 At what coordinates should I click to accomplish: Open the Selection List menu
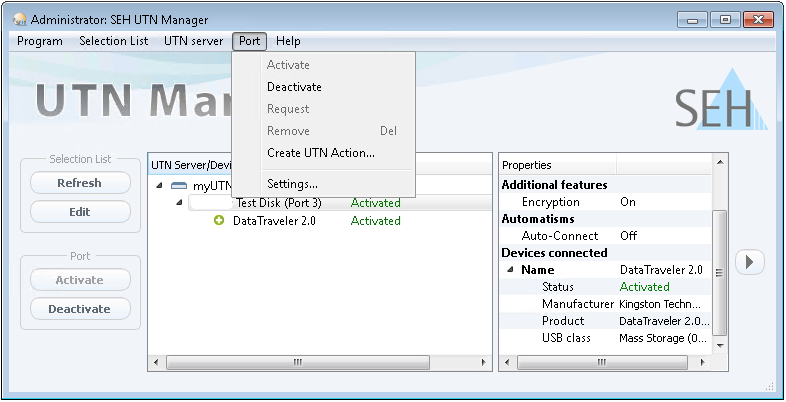pos(113,41)
